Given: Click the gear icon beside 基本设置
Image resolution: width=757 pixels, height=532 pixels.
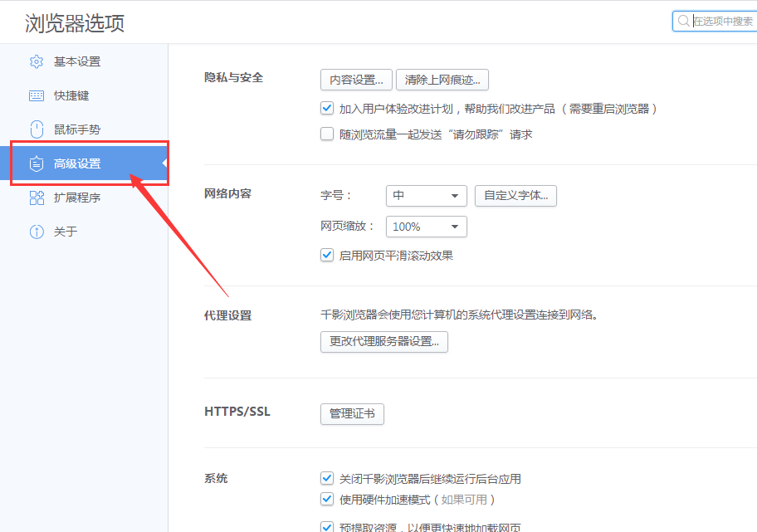Looking at the screenshot, I should [x=36, y=61].
